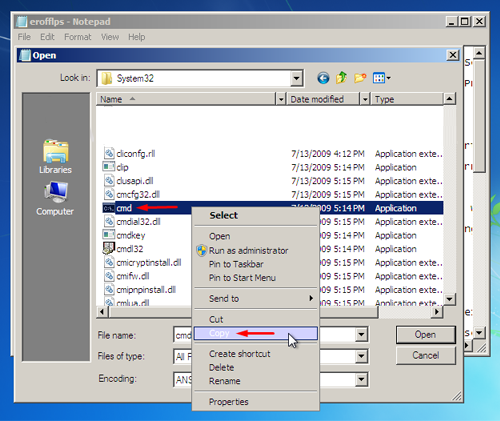Viewport: 500px width, 421px height.
Task: Click the horizontal scroll left arrow
Action: point(102,312)
